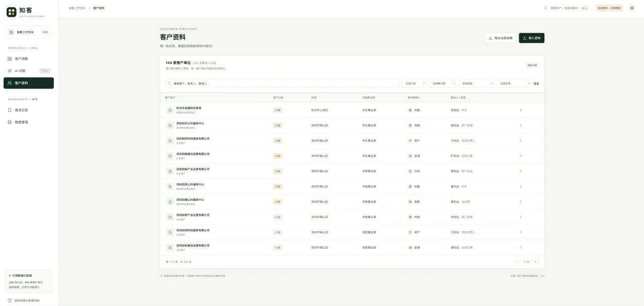The image size is (644, 306).
Task: Open 客户洞察 in the sidebar
Action: (x=29, y=59)
